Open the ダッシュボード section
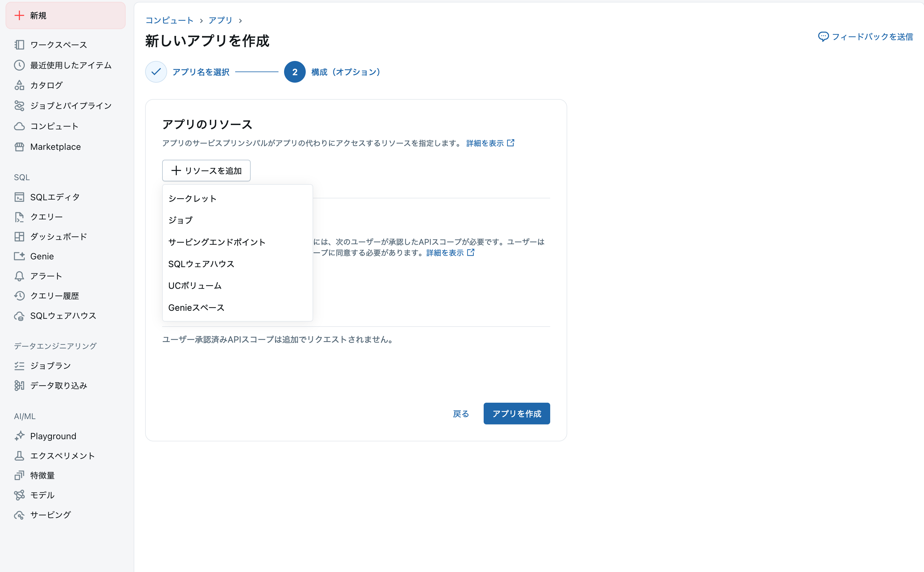This screenshot has width=924, height=572. pyautogui.click(x=58, y=236)
